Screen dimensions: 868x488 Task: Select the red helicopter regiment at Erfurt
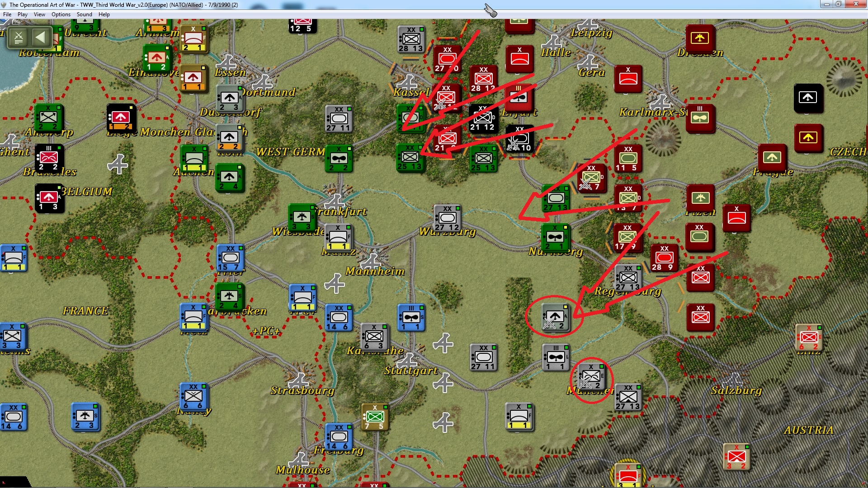[519, 98]
